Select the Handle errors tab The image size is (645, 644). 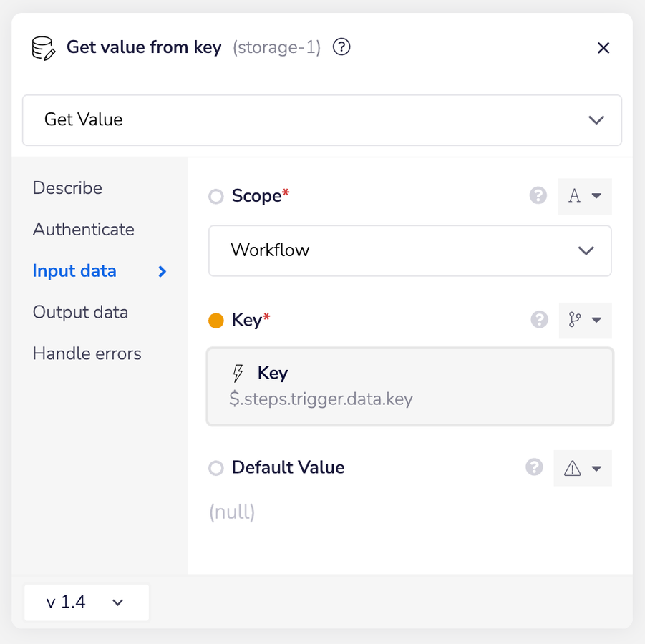[x=87, y=354]
